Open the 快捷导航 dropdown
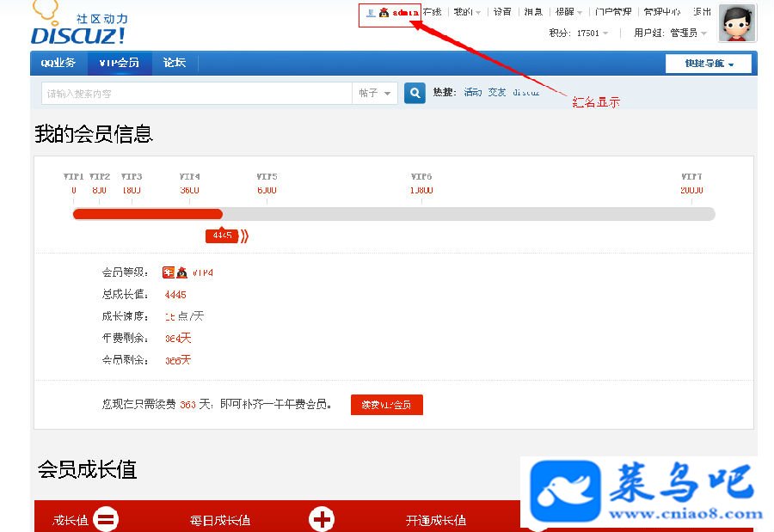Image resolution: width=774 pixels, height=532 pixels. [709, 64]
